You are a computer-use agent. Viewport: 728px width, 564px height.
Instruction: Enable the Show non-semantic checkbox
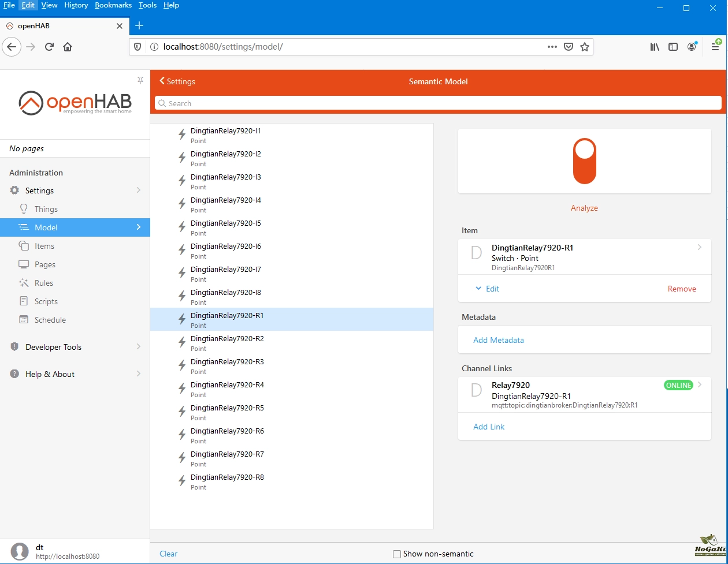pyautogui.click(x=397, y=554)
